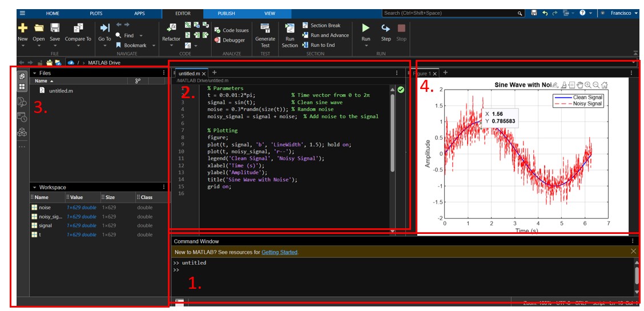Click the Add-Ons cubes sidebar icon
Viewport: 644px width, 311px height.
point(22,132)
